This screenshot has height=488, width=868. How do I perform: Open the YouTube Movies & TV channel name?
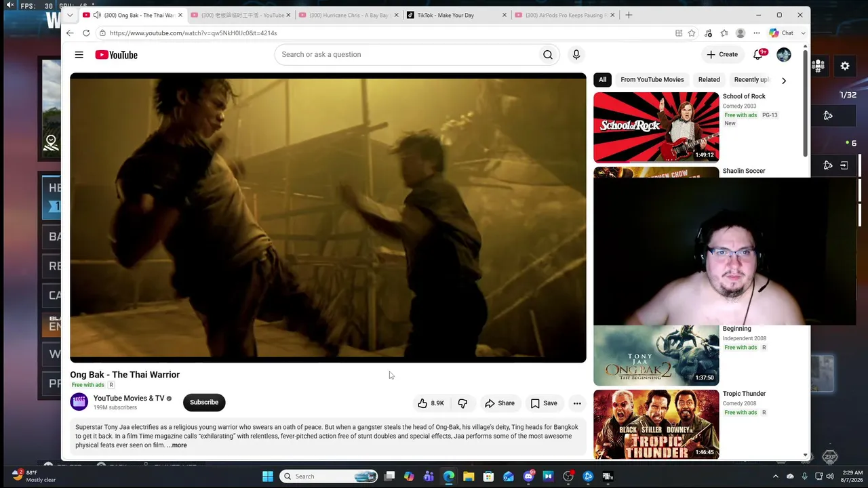pyautogui.click(x=129, y=399)
